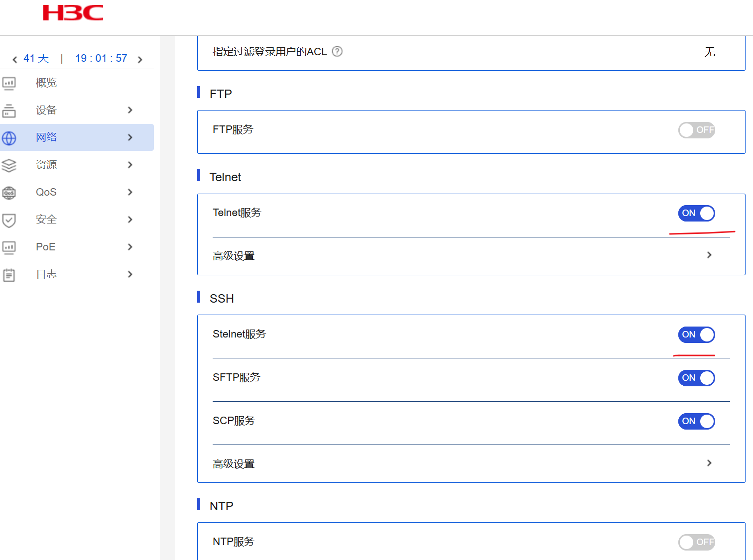
Task: Expand the QoS menu arrow
Action: pos(130,192)
